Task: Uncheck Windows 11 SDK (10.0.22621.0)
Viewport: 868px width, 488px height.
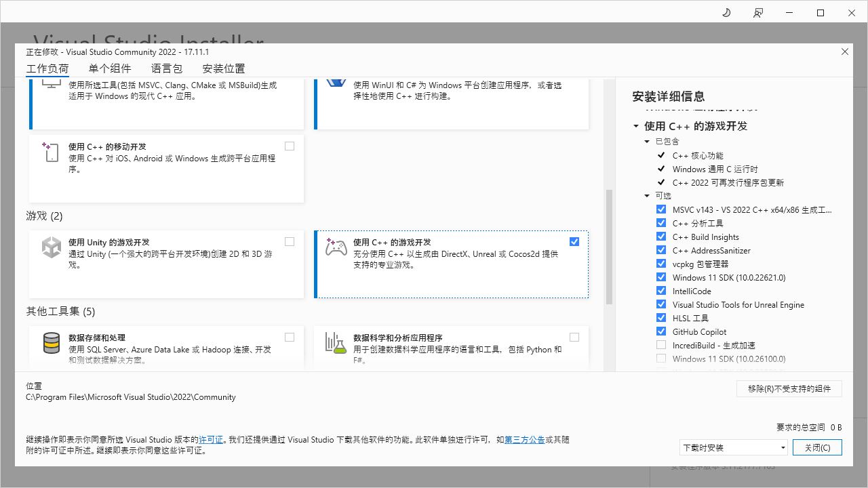Action: tap(661, 277)
